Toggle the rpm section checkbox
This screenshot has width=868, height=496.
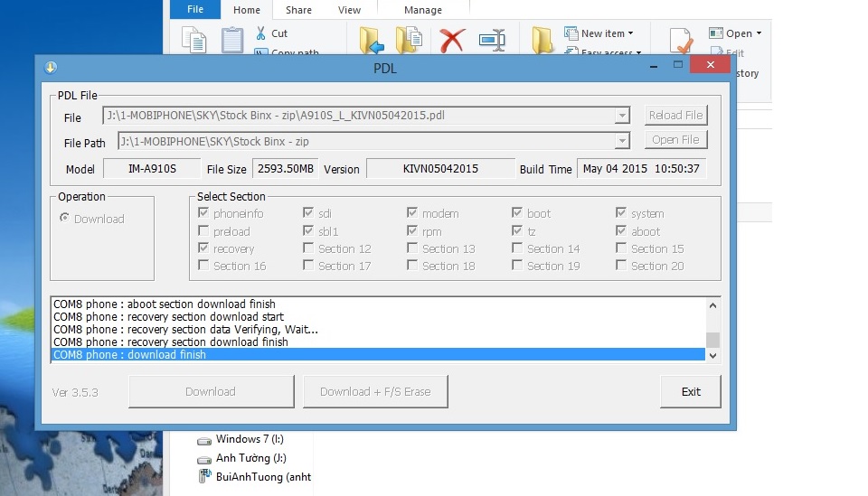[x=412, y=230]
